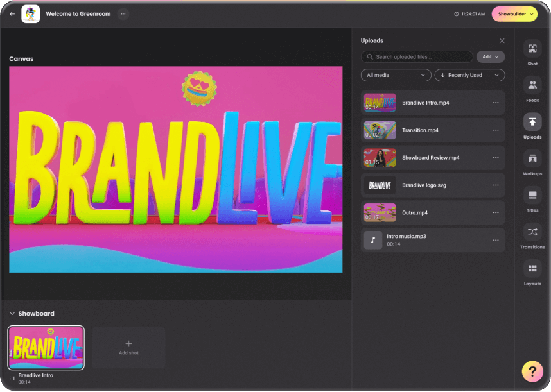551x392 pixels.
Task: Click the music note icon for Intro music.mp3
Action: click(x=373, y=240)
